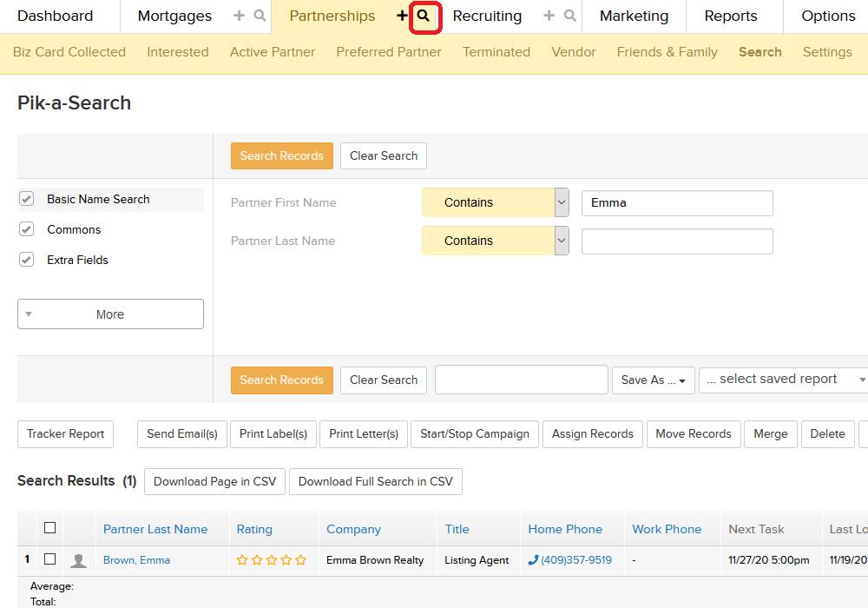Open the Reports tab

coord(731,16)
